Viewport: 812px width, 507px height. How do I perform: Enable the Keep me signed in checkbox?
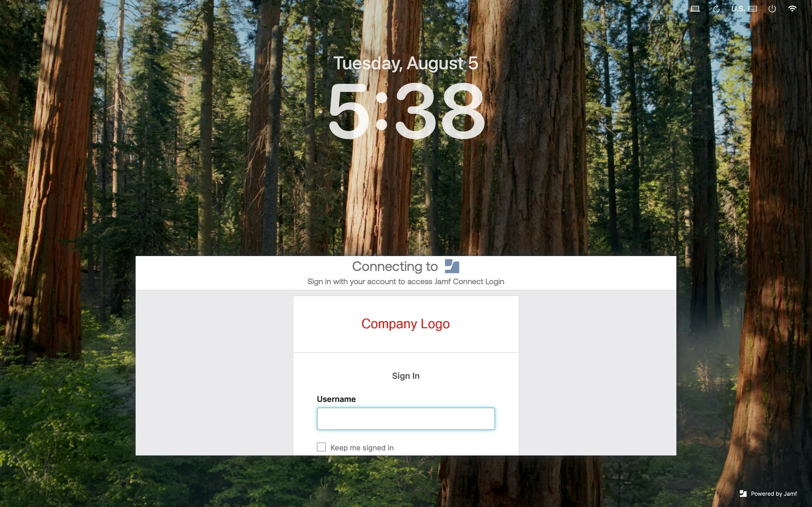click(321, 447)
